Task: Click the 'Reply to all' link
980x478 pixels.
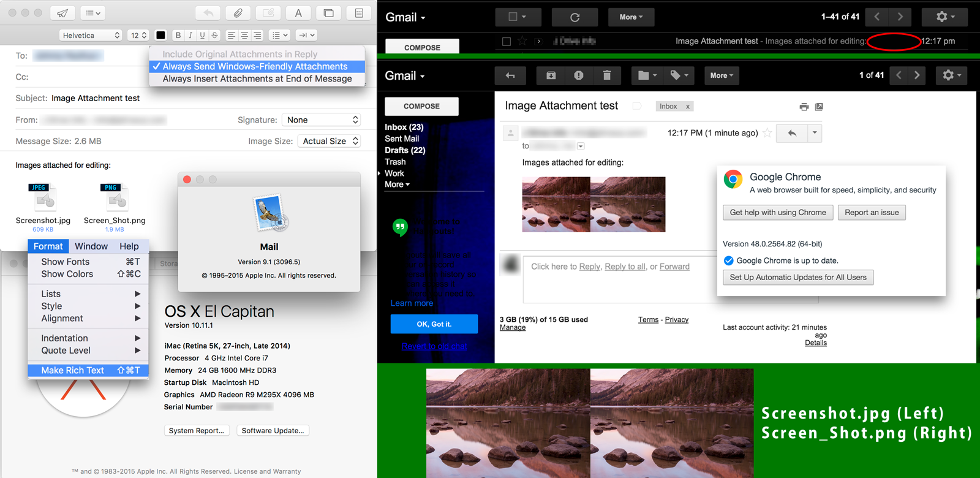Action: click(625, 267)
